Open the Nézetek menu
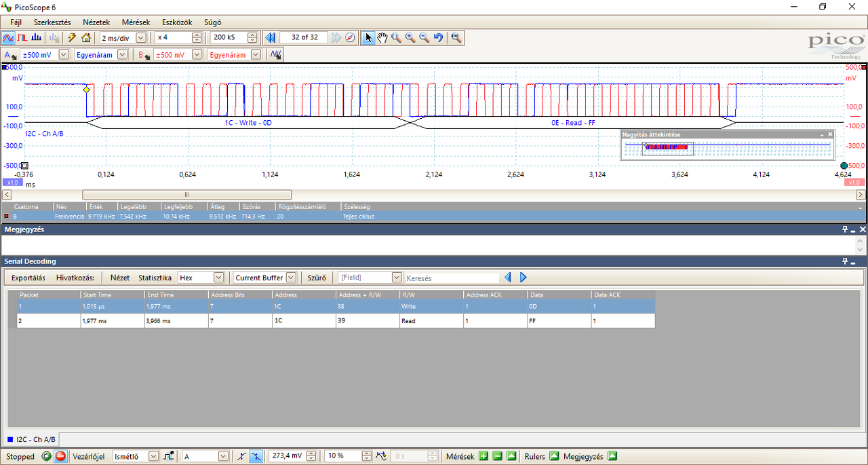This screenshot has height=465, width=868. tap(96, 22)
